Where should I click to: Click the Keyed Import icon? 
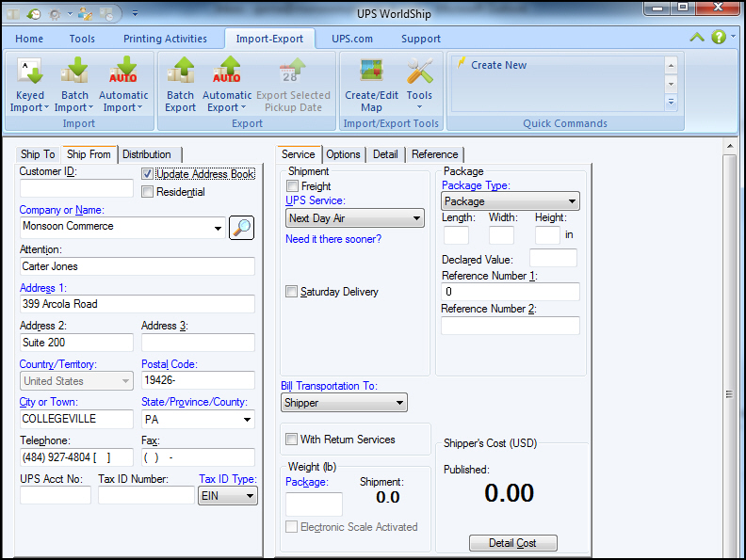tap(30, 71)
